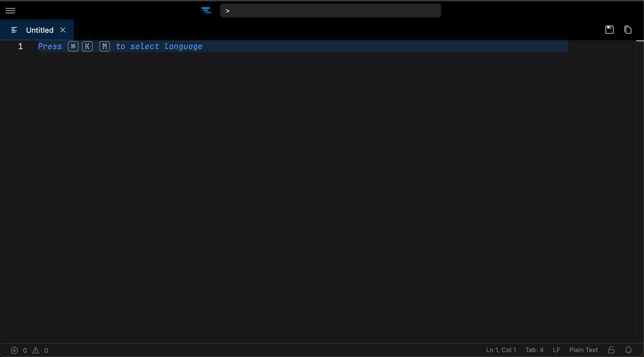Select the Untitled tab
644x357 pixels.
coord(40,30)
